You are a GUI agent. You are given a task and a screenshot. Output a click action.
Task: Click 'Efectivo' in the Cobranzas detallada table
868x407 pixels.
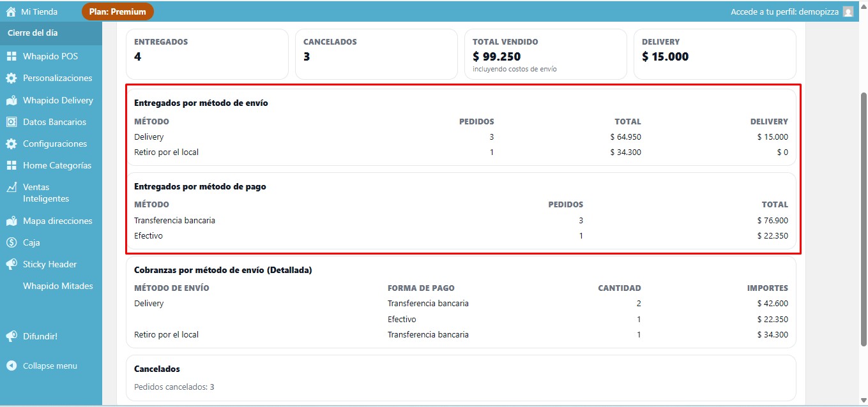pos(402,319)
